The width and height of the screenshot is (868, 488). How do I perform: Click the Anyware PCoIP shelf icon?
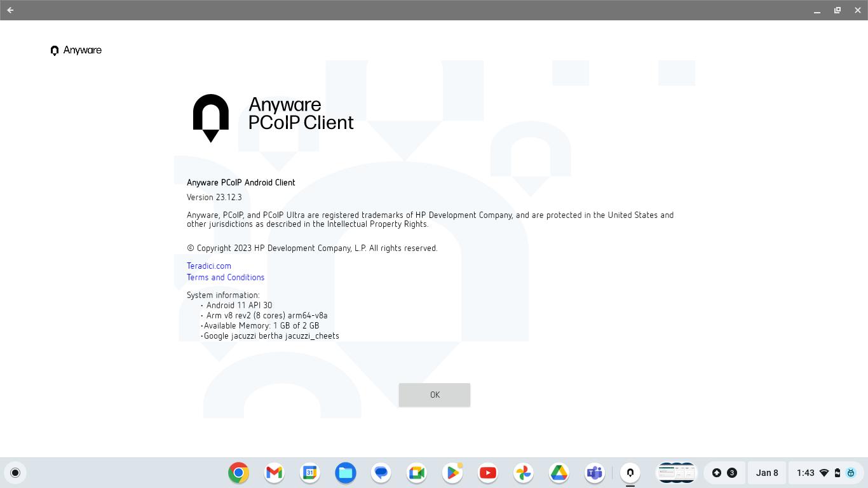click(x=630, y=473)
